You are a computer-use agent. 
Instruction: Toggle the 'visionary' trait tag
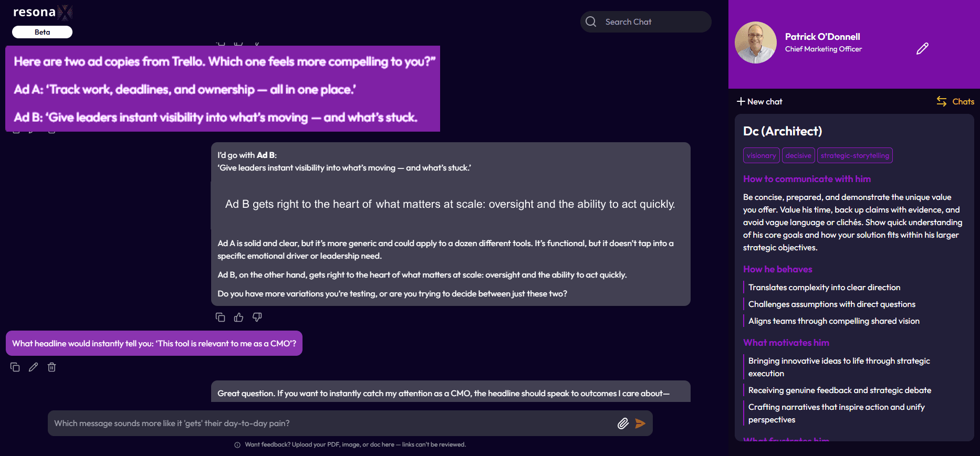point(761,155)
